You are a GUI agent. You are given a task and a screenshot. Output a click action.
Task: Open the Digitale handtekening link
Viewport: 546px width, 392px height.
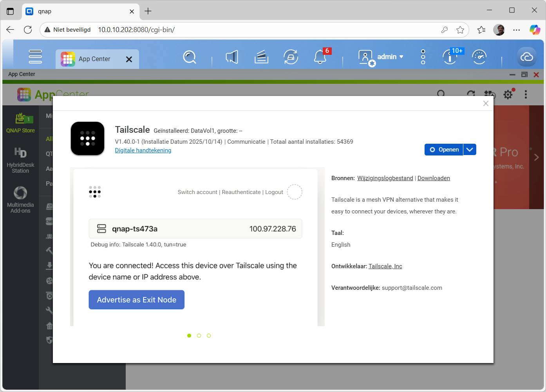coord(143,150)
